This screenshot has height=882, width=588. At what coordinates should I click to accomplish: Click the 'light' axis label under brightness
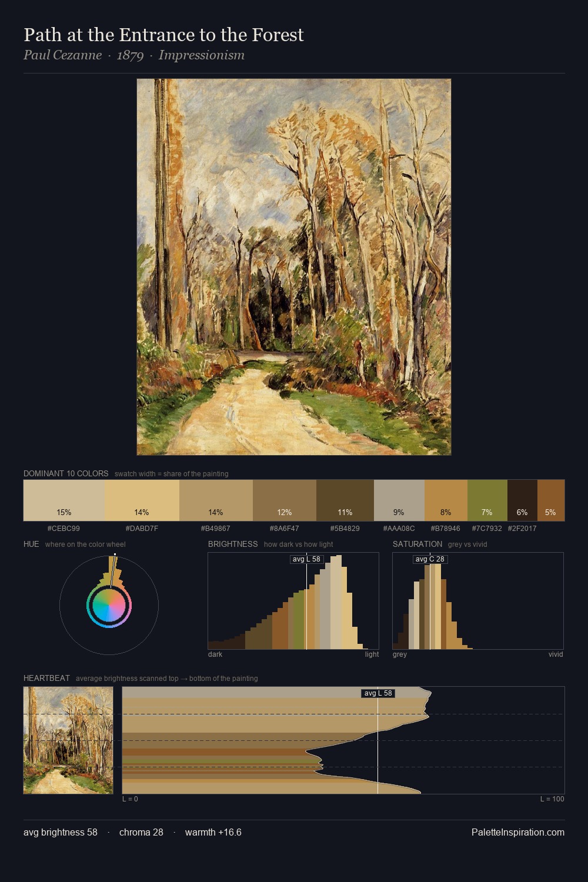372,654
